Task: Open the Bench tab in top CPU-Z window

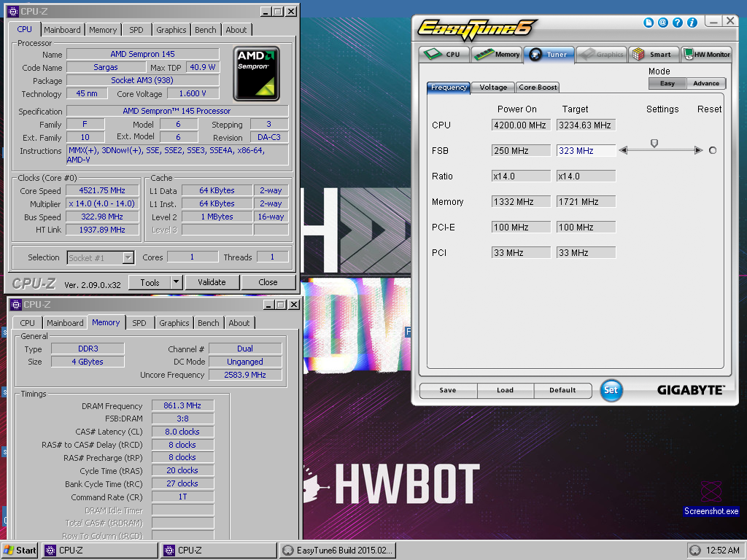Action: [206, 29]
